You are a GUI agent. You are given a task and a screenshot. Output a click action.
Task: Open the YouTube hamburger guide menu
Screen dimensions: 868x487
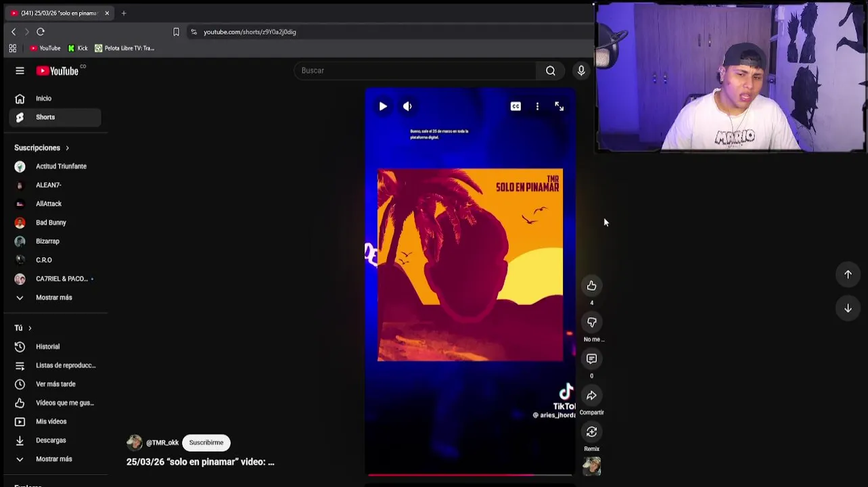tap(20, 70)
